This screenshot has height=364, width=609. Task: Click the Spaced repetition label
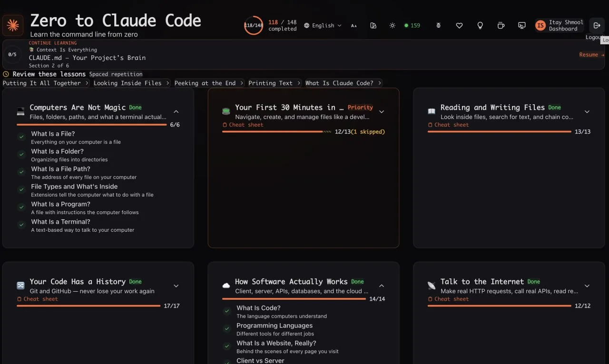[x=116, y=74]
